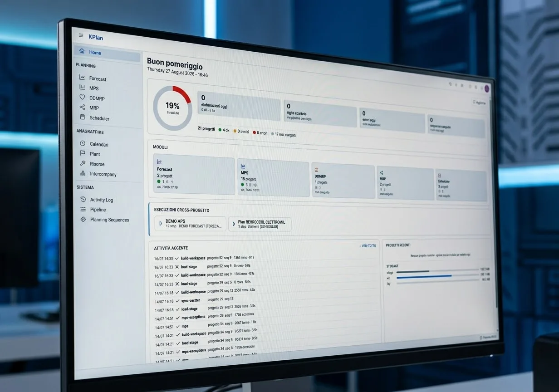Screen dimensions: 559x392
Task: Click the Forecast module card chart icon
Action: (160, 162)
